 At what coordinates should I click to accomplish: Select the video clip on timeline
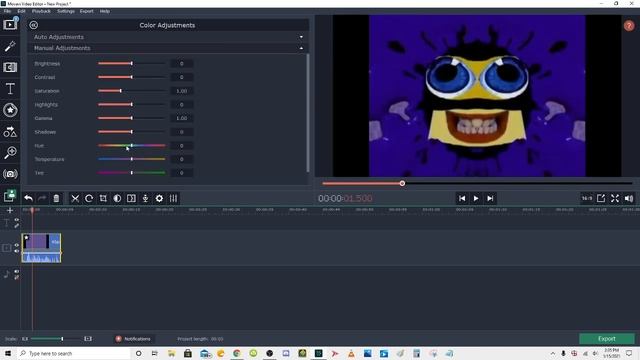[x=41, y=248]
